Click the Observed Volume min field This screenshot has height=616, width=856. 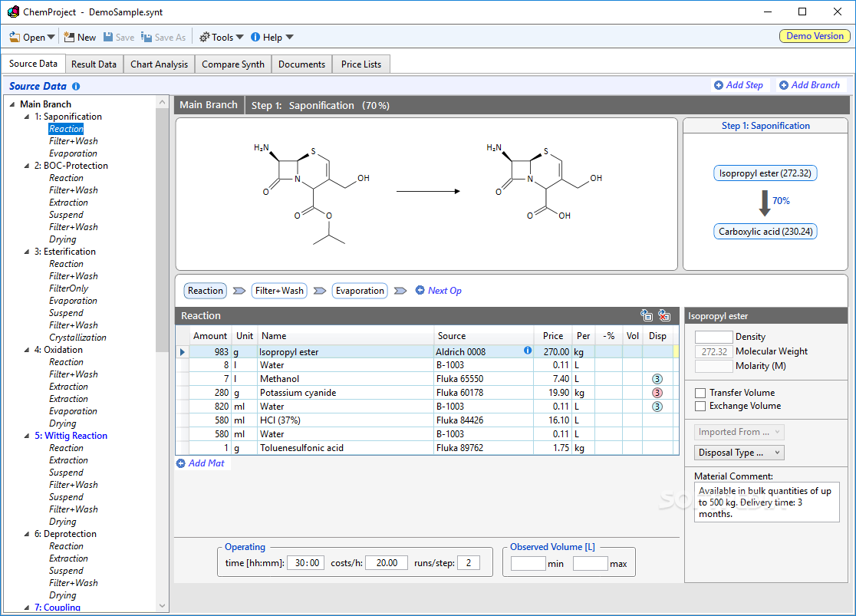528,564
